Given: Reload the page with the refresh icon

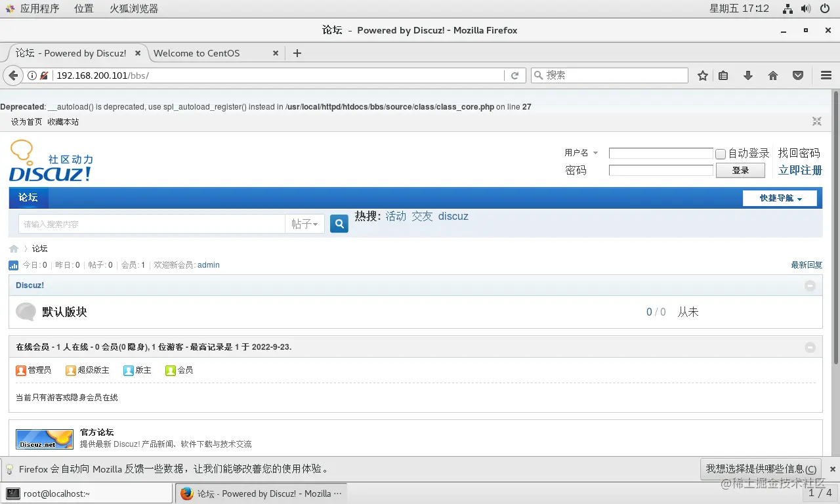Looking at the screenshot, I should (515, 75).
